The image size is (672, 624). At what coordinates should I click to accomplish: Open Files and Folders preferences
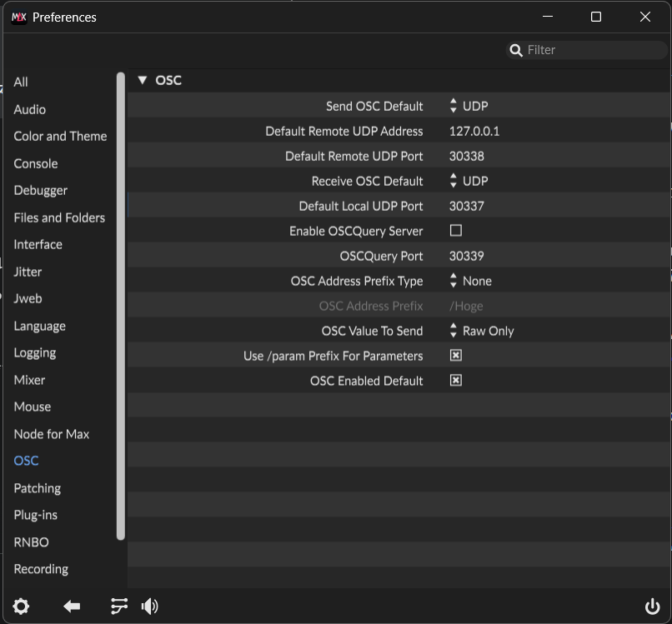[59, 217]
